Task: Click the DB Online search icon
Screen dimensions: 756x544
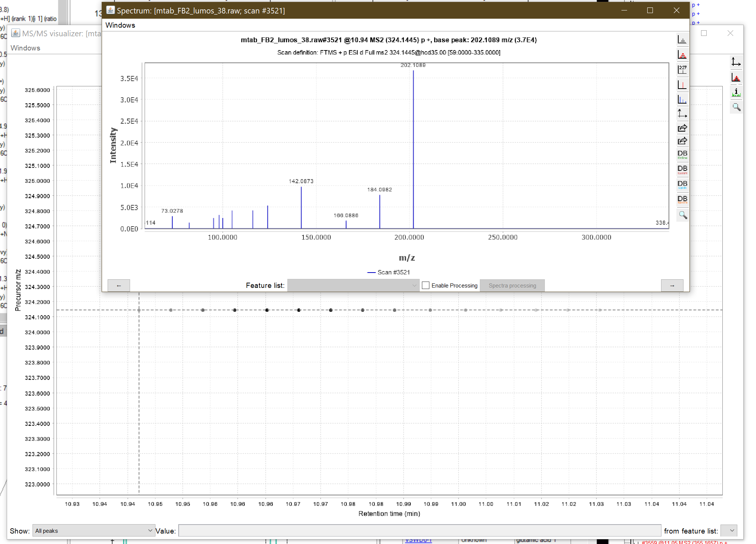Action: [682, 154]
